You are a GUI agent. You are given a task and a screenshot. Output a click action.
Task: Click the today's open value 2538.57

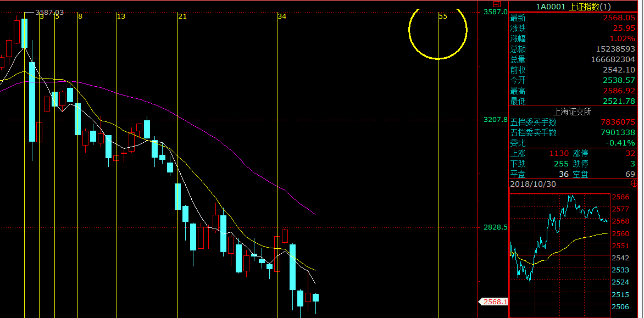(619, 80)
